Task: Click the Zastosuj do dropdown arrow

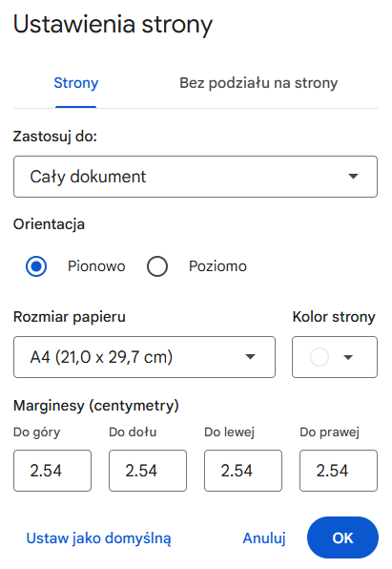Action: (353, 177)
